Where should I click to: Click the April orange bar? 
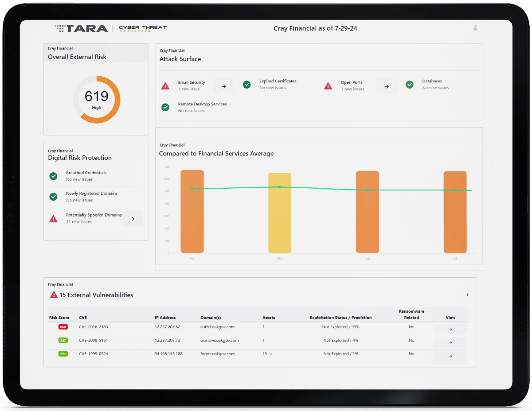(192, 212)
